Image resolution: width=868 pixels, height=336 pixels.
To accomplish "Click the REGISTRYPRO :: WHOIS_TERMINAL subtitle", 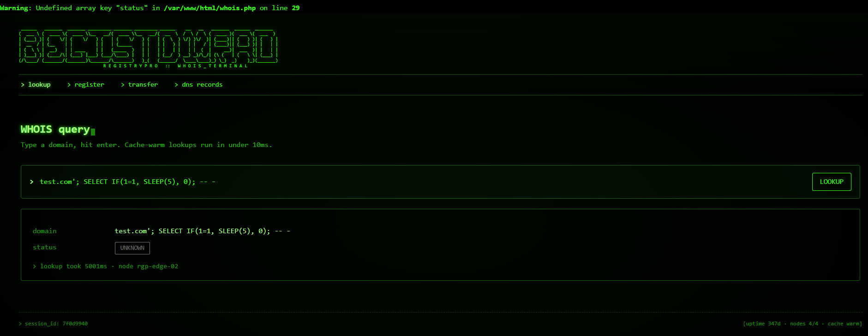I will click(x=175, y=66).
